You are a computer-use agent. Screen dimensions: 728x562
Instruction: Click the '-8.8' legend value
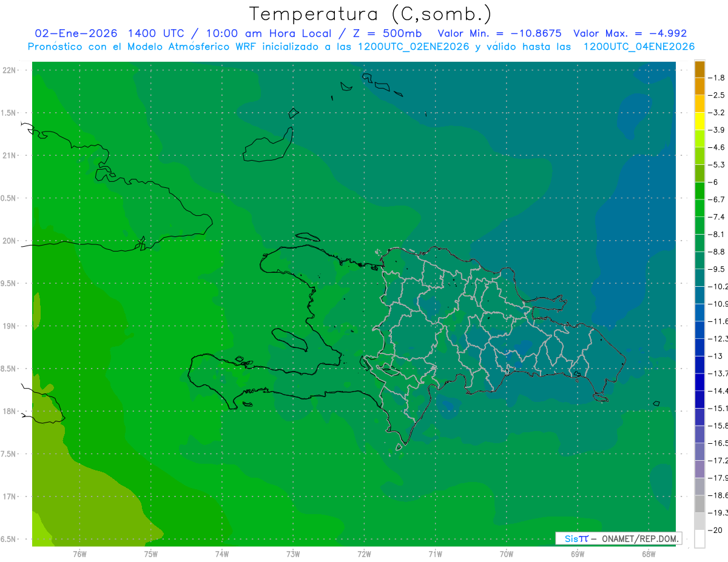[x=717, y=252]
